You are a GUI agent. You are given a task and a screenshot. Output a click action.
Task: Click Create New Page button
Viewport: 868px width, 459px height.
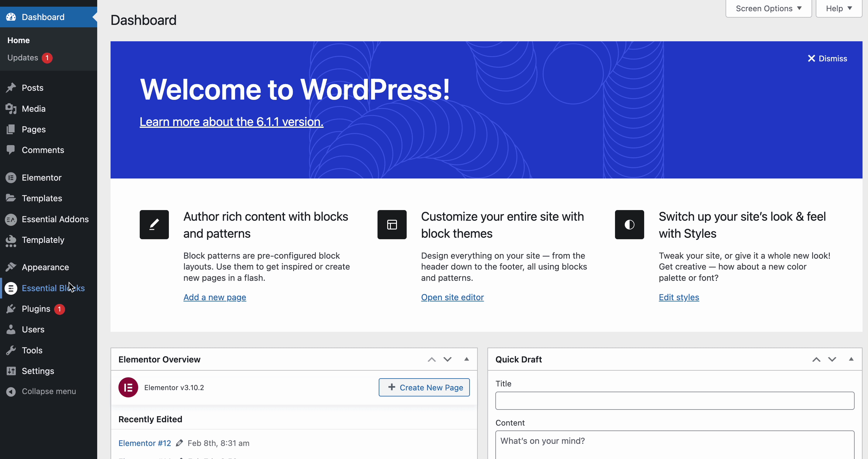(424, 387)
